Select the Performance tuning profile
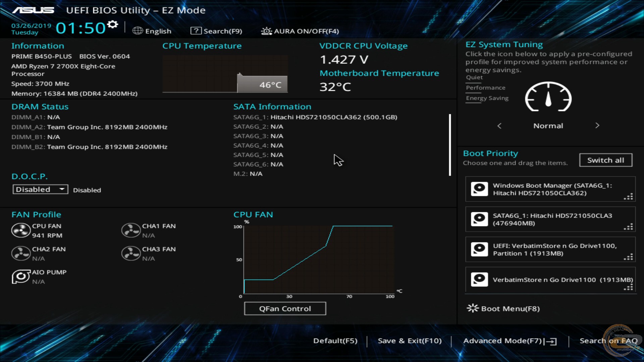644x362 pixels. pyautogui.click(x=485, y=87)
